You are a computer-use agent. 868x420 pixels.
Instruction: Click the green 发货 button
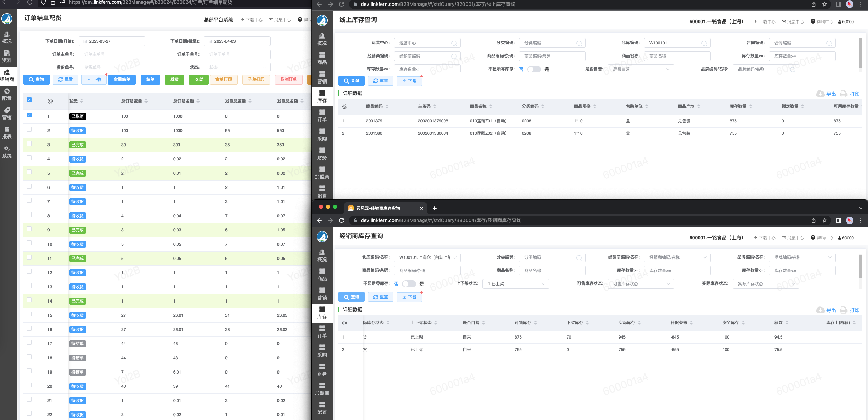click(x=174, y=79)
